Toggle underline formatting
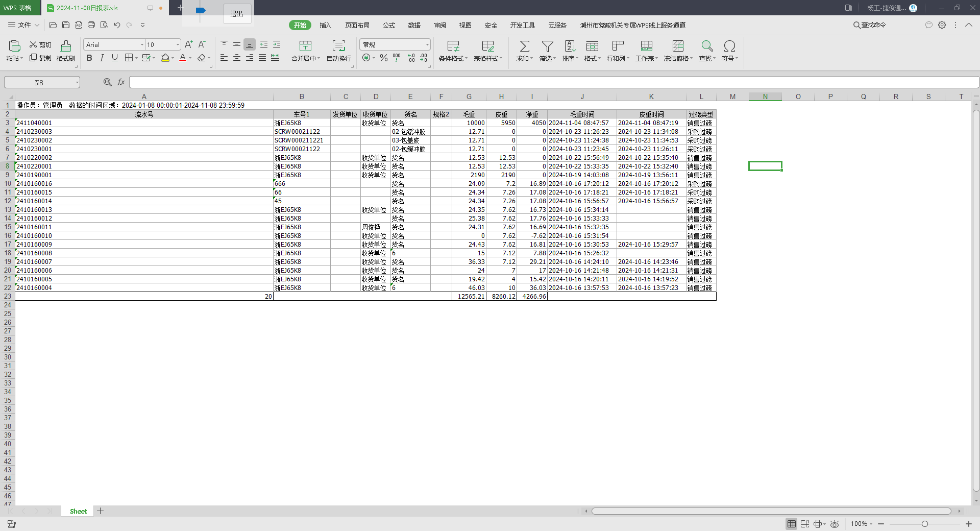980x531 pixels. pos(115,58)
